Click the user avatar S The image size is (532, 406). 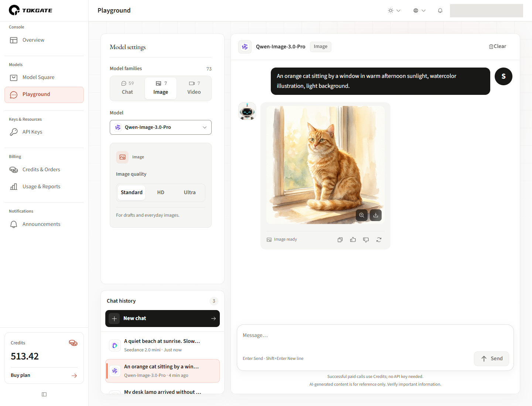[504, 76]
